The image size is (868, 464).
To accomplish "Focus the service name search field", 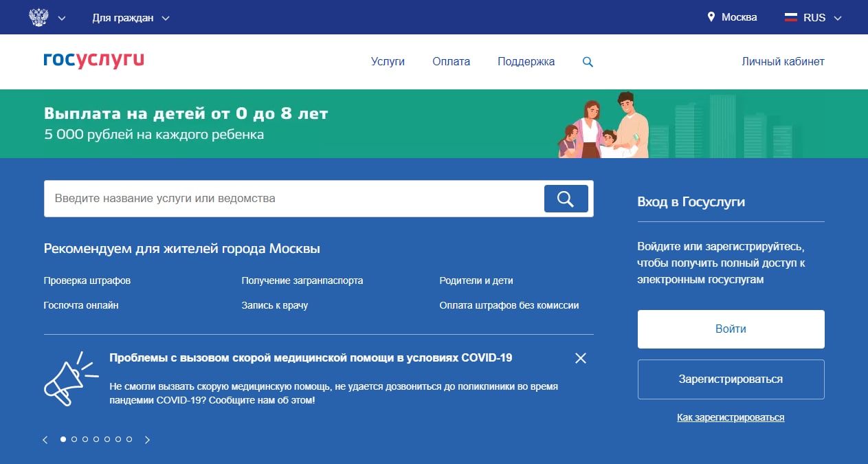I will click(294, 199).
